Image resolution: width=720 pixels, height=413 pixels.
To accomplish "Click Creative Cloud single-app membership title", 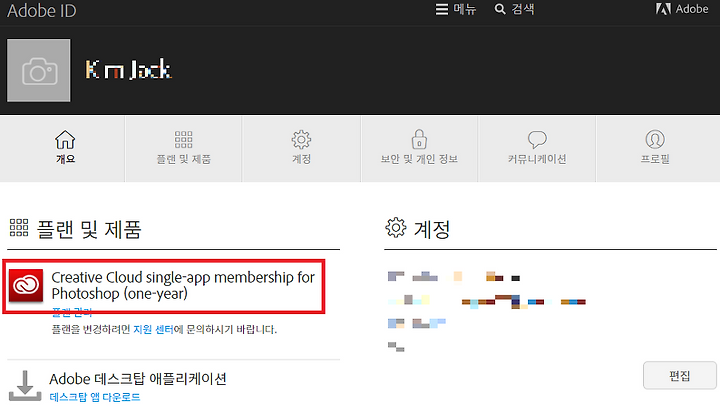I will coord(183,285).
